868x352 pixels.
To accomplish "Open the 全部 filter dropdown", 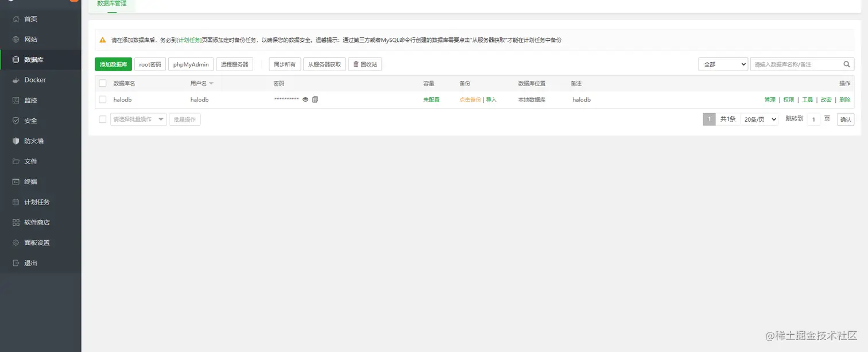I will pyautogui.click(x=723, y=64).
